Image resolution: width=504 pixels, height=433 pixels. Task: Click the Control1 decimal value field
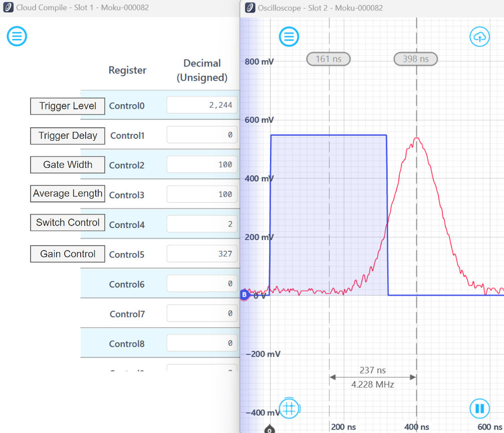(202, 135)
